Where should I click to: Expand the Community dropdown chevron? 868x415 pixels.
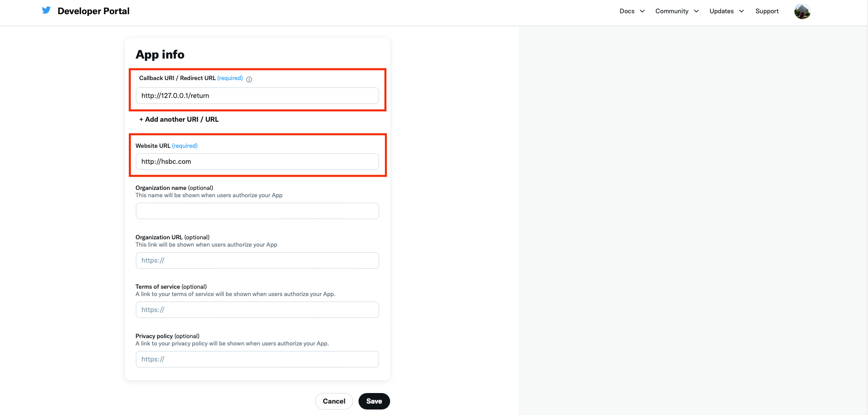696,11
